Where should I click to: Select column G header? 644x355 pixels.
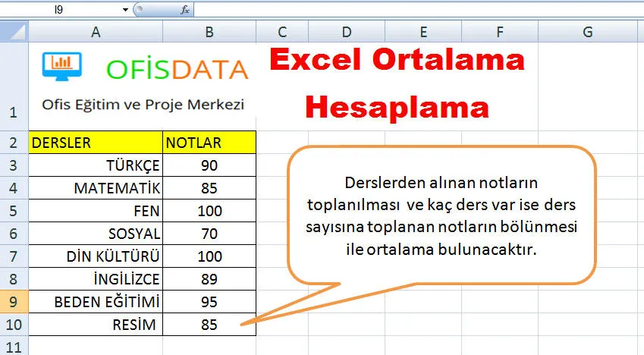click(587, 32)
